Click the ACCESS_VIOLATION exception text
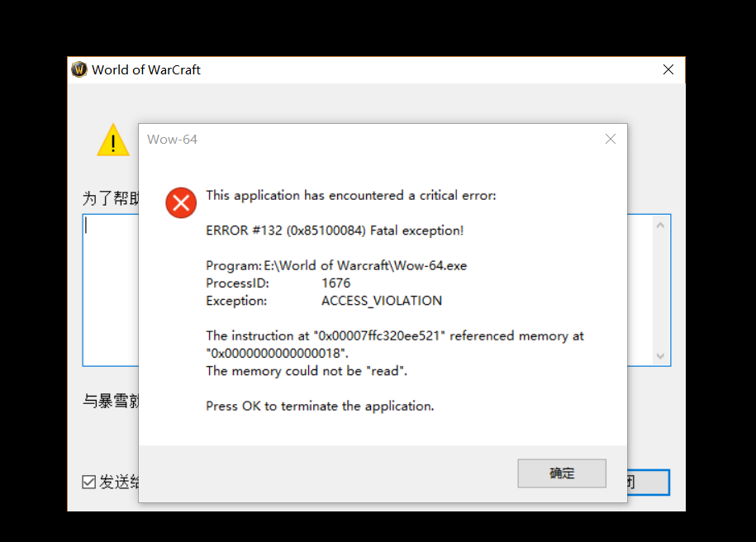The height and width of the screenshot is (542, 756). tap(382, 301)
